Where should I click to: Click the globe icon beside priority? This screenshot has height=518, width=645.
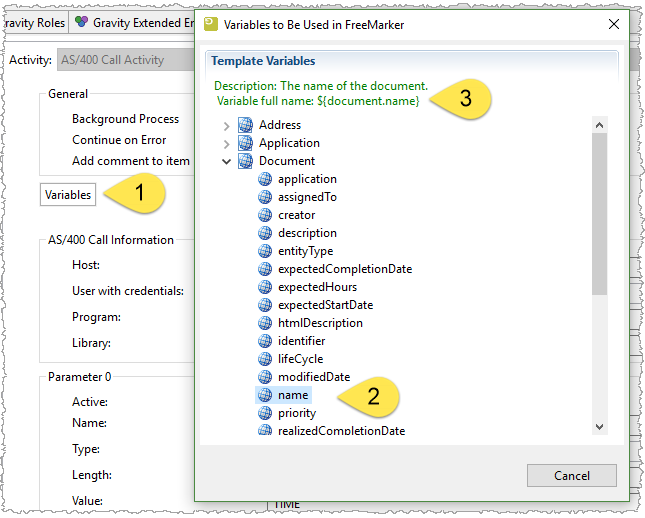pyautogui.click(x=265, y=413)
